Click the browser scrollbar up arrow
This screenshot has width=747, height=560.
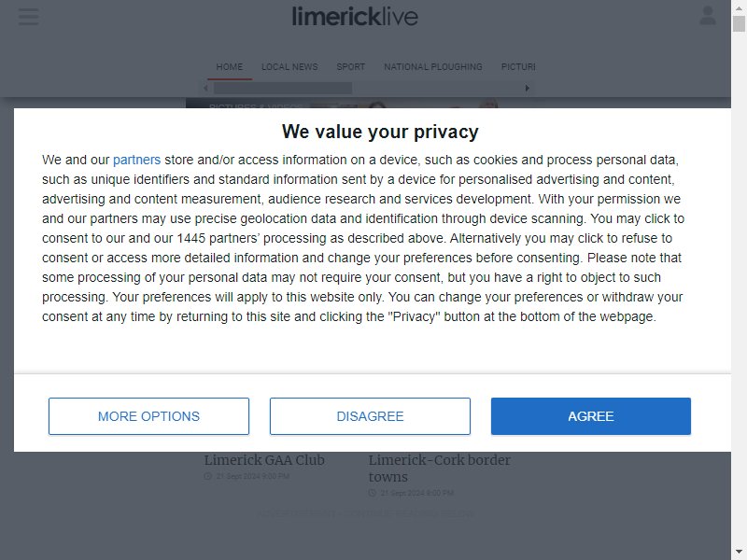[x=739, y=7]
